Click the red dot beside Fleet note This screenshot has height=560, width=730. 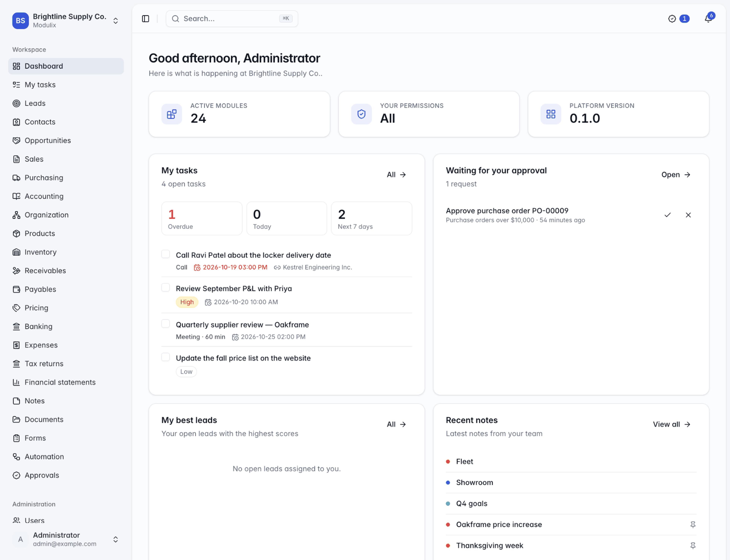(448, 462)
